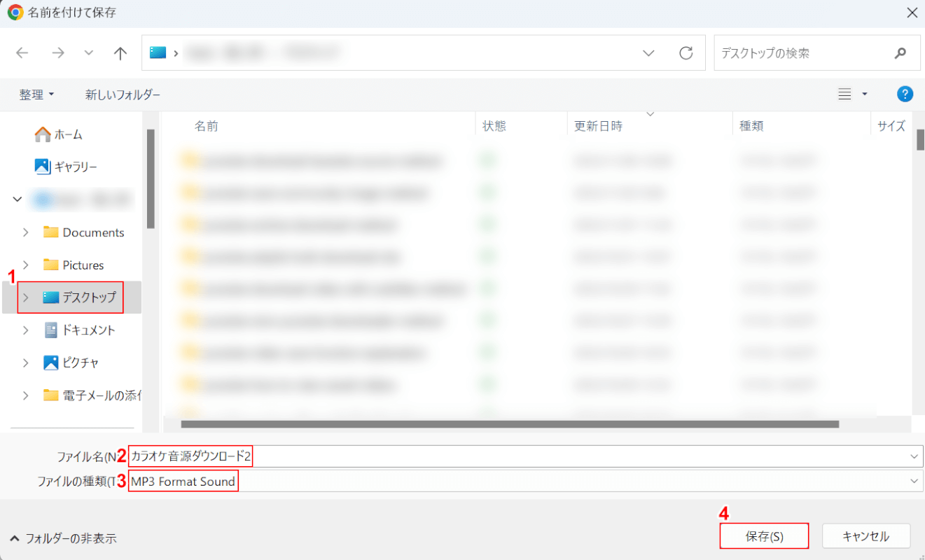
Task: Change the view layout icon
Action: click(844, 94)
